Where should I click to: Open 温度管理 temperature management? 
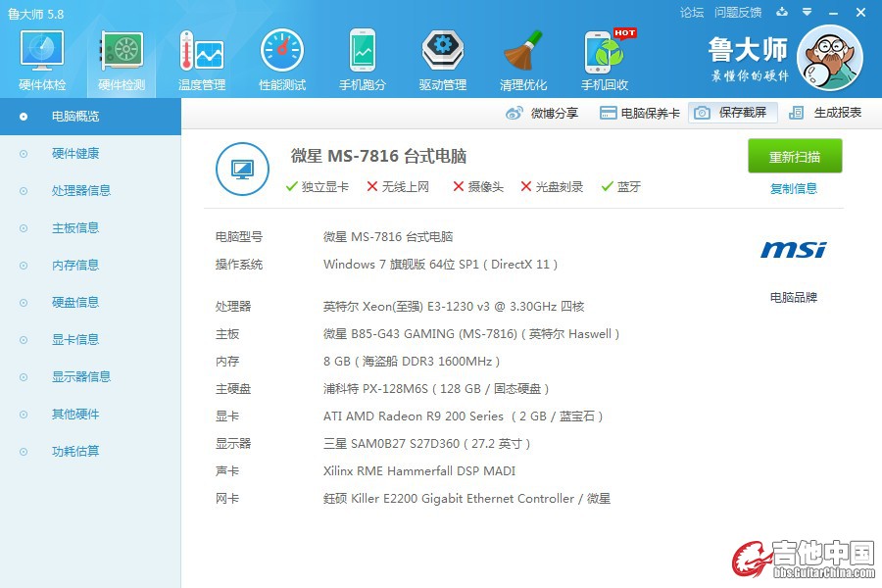click(201, 61)
